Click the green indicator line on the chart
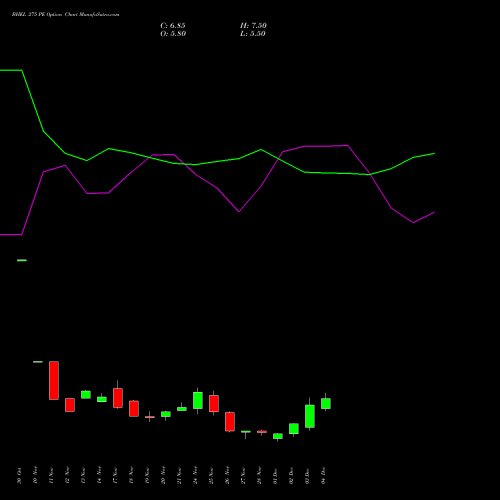The width and height of the screenshot is (500, 500). point(217,161)
